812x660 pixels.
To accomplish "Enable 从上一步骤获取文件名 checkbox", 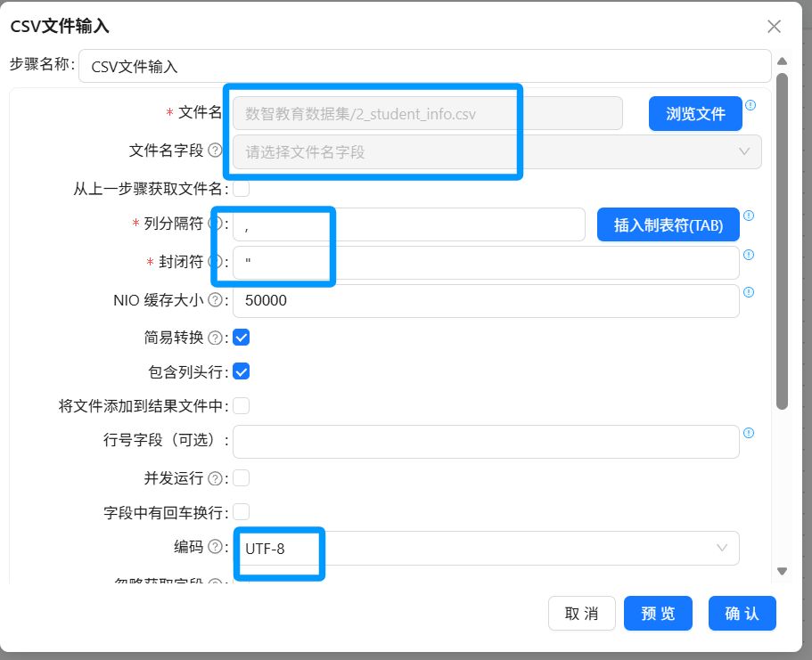I will pos(242,189).
